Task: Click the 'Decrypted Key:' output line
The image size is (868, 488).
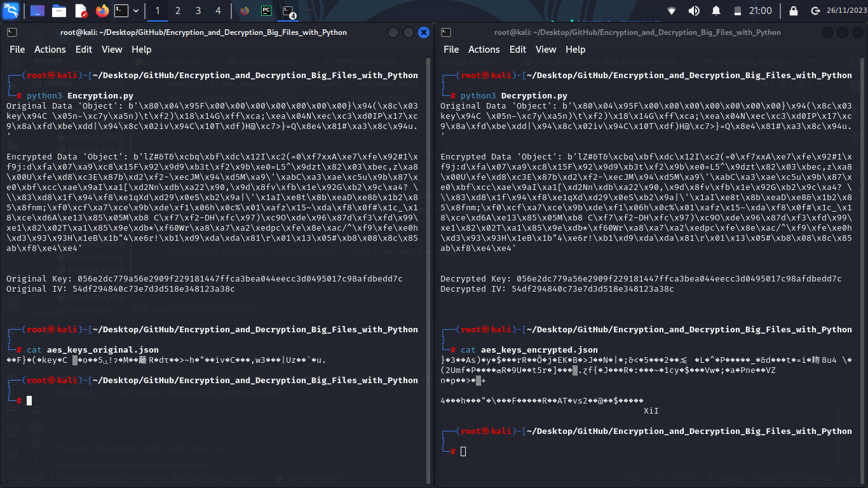Action: [x=641, y=279]
